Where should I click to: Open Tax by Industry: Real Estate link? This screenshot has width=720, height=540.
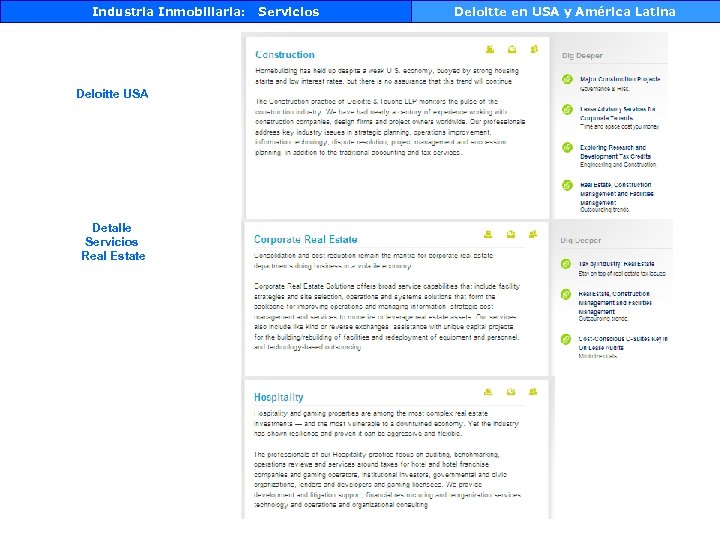[x=616, y=264]
